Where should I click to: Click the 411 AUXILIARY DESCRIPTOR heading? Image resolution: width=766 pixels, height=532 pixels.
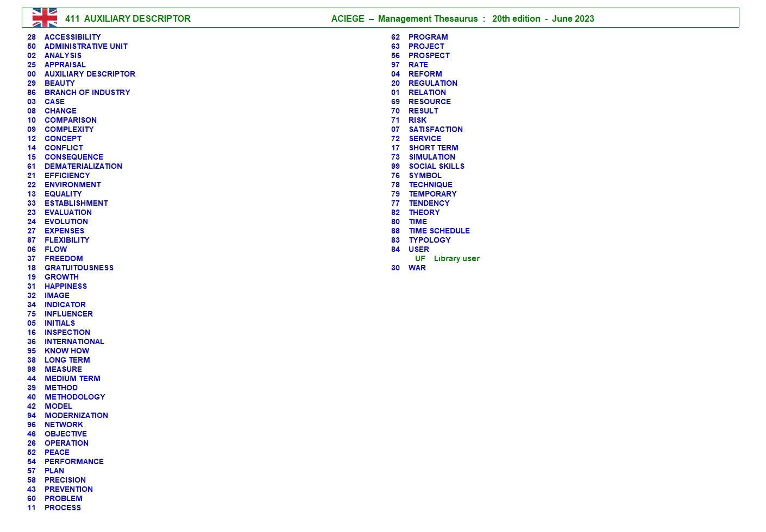[x=128, y=18]
